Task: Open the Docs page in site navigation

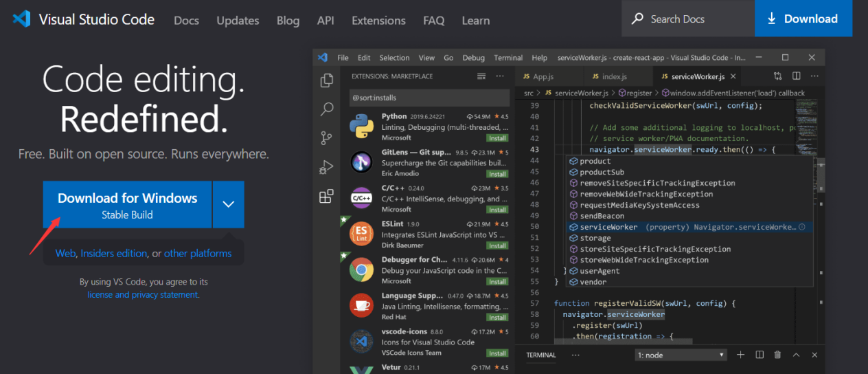Action: click(186, 21)
